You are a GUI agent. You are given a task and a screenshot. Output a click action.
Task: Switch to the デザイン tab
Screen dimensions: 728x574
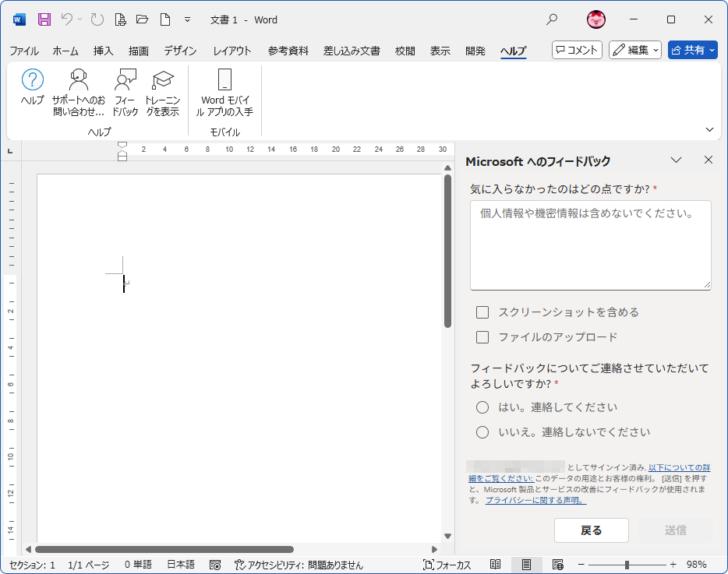click(180, 51)
